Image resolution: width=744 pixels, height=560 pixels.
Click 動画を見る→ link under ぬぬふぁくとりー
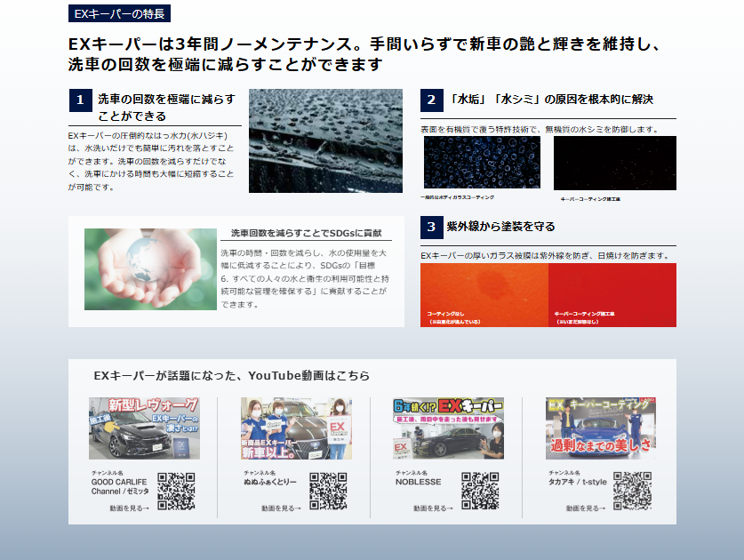click(x=281, y=508)
